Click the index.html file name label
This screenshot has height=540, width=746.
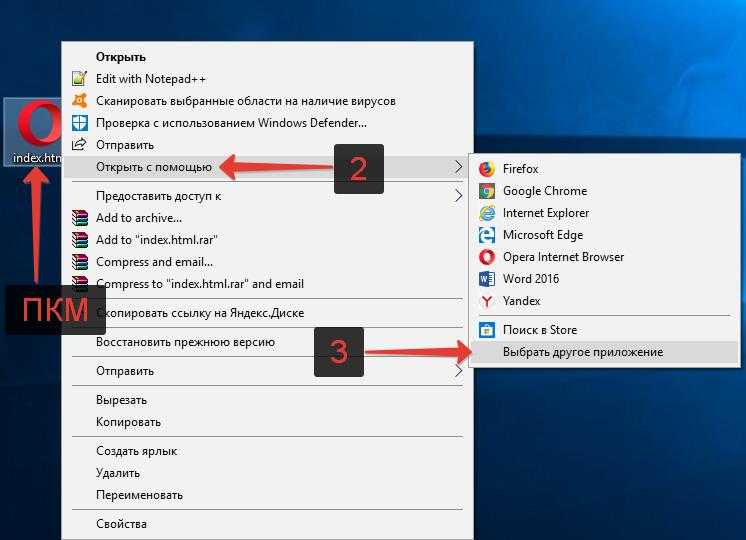click(37, 157)
